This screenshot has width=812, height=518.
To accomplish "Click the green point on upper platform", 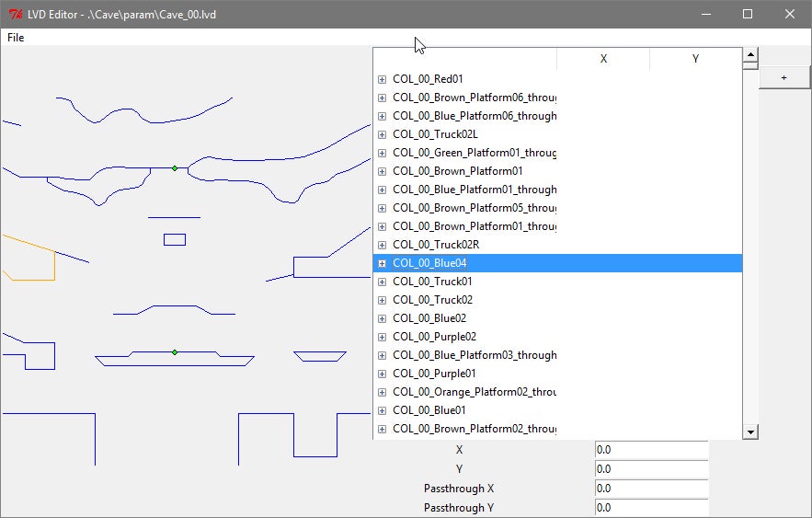I will pyautogui.click(x=175, y=167).
